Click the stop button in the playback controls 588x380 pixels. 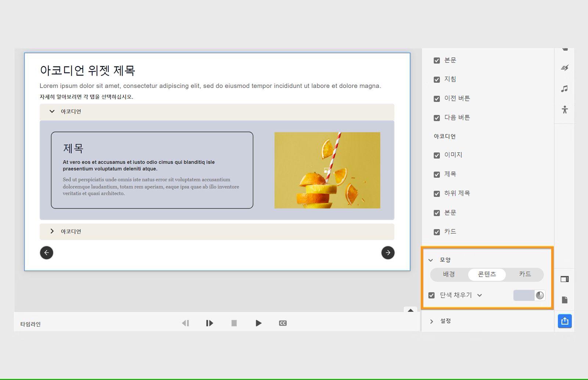[x=234, y=323]
